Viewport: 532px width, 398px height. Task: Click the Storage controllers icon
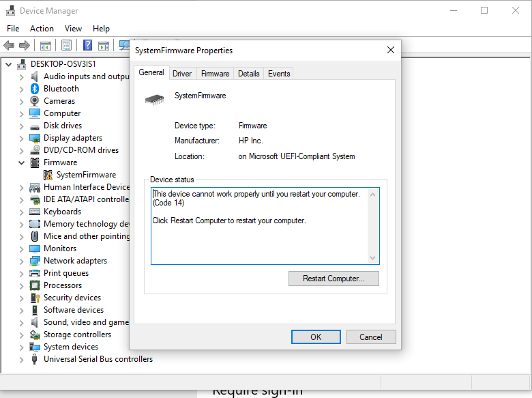pos(35,335)
